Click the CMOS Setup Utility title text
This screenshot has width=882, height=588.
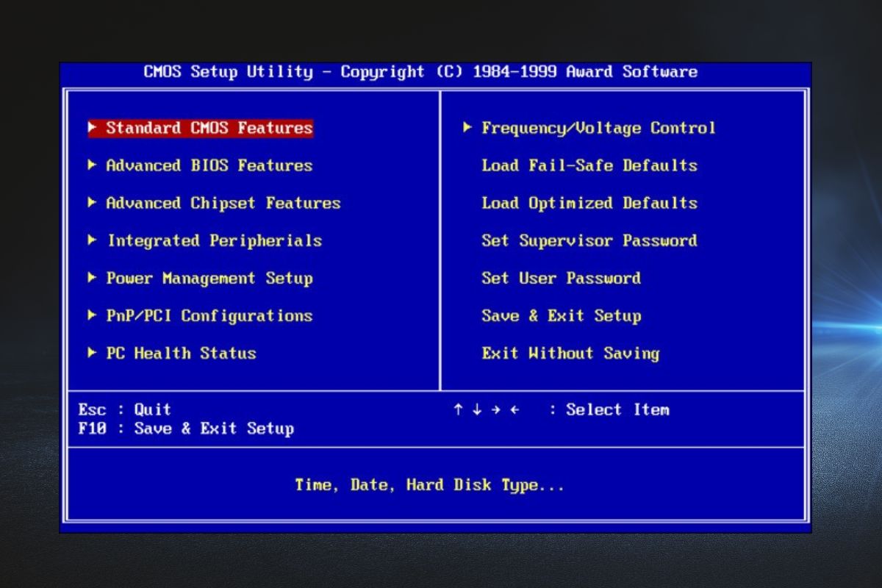point(420,72)
